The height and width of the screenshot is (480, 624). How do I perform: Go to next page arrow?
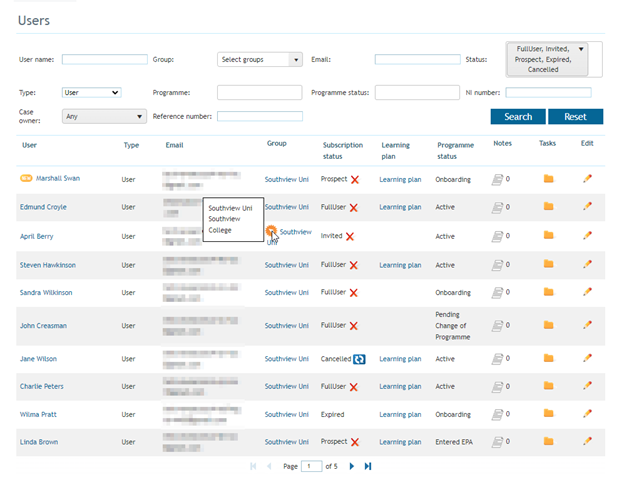coord(351,466)
